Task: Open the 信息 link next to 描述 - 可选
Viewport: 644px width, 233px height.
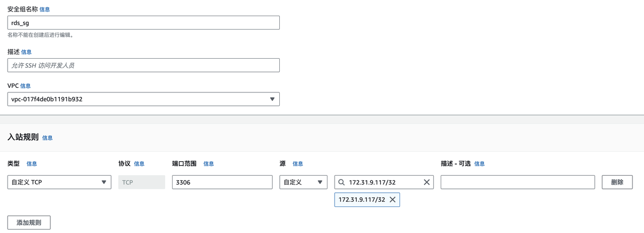Action: point(479,164)
